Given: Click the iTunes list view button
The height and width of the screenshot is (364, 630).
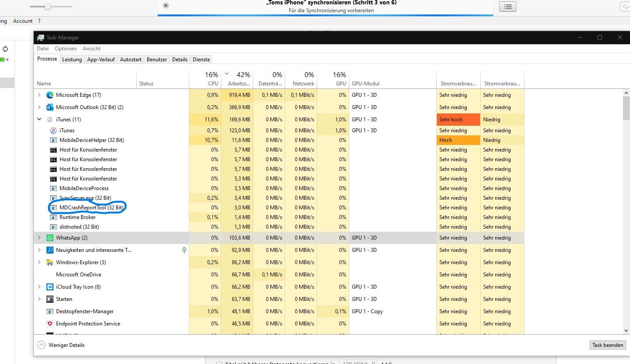Looking at the screenshot, I should [x=508, y=7].
